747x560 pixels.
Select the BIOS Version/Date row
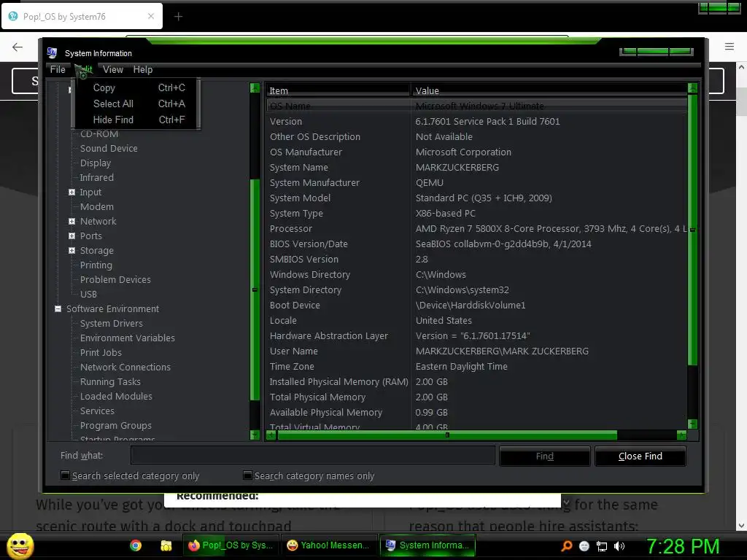point(476,244)
